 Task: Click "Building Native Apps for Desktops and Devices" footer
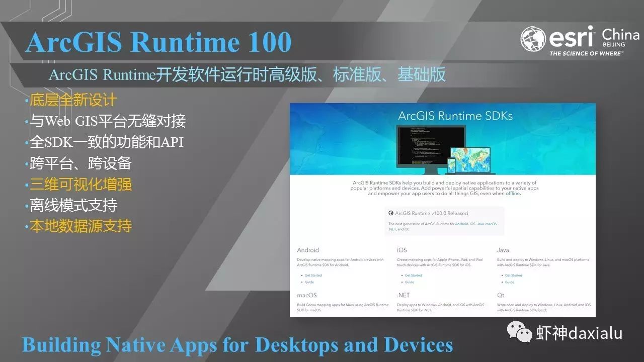[x=237, y=345]
